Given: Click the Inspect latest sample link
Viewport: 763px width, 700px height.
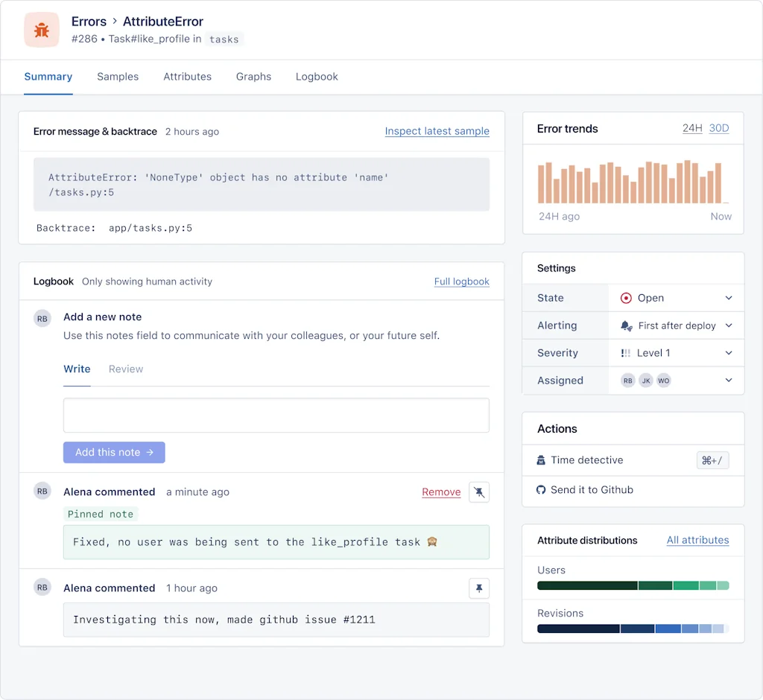Looking at the screenshot, I should click(437, 131).
